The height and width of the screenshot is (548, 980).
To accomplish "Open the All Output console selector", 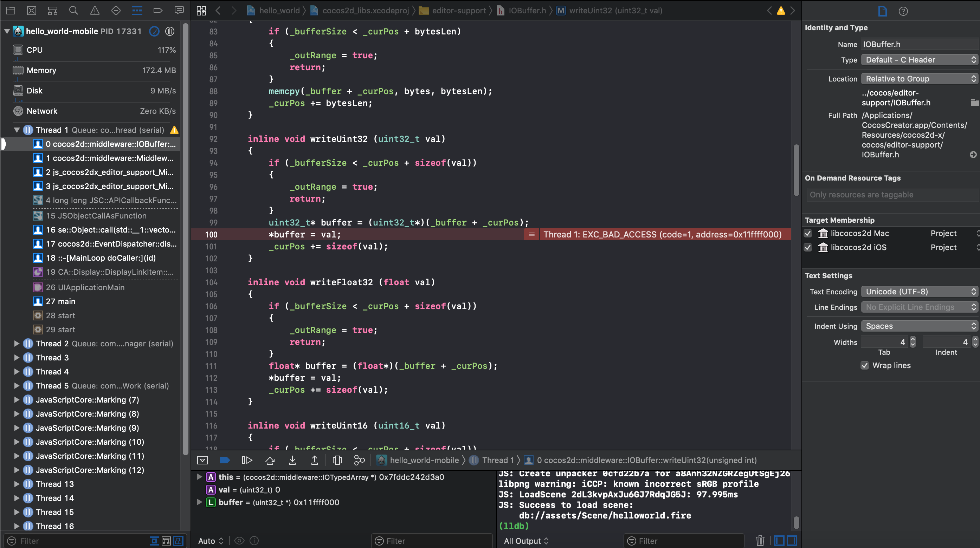I will tap(526, 541).
